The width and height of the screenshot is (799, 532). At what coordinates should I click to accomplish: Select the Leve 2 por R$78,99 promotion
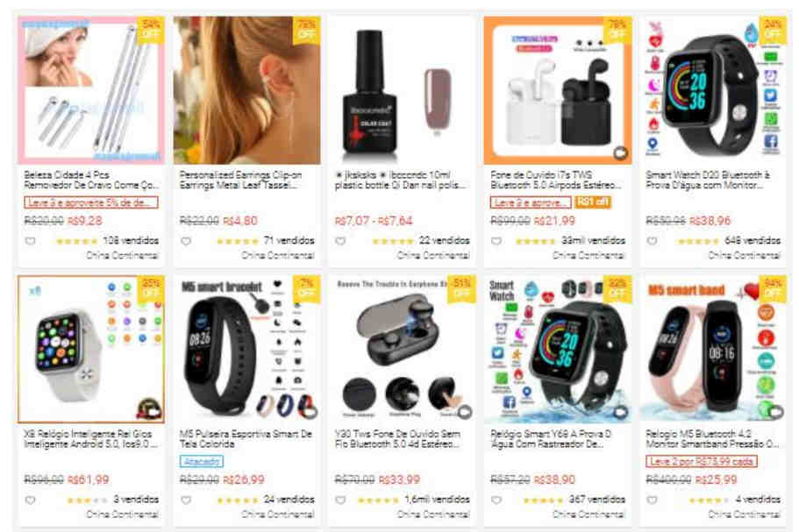[701, 461]
